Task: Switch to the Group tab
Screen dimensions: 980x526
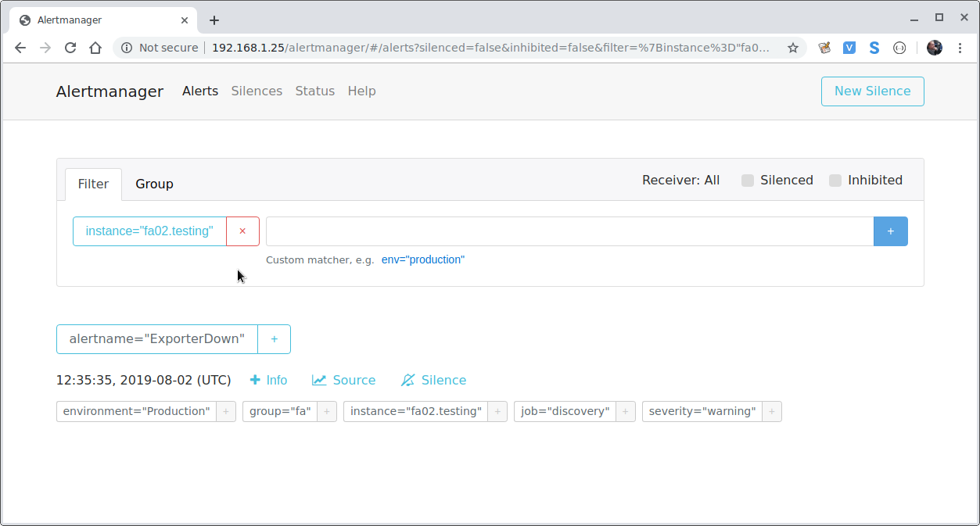Action: 153,184
